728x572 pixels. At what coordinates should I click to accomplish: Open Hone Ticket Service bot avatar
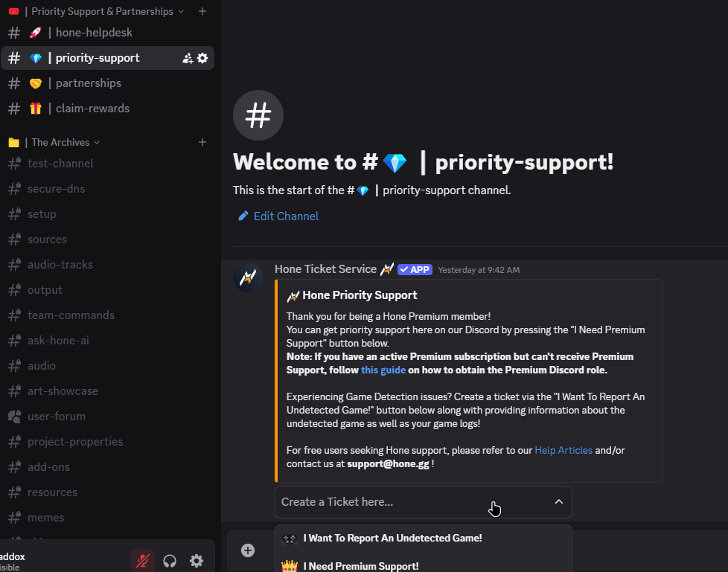tap(248, 277)
